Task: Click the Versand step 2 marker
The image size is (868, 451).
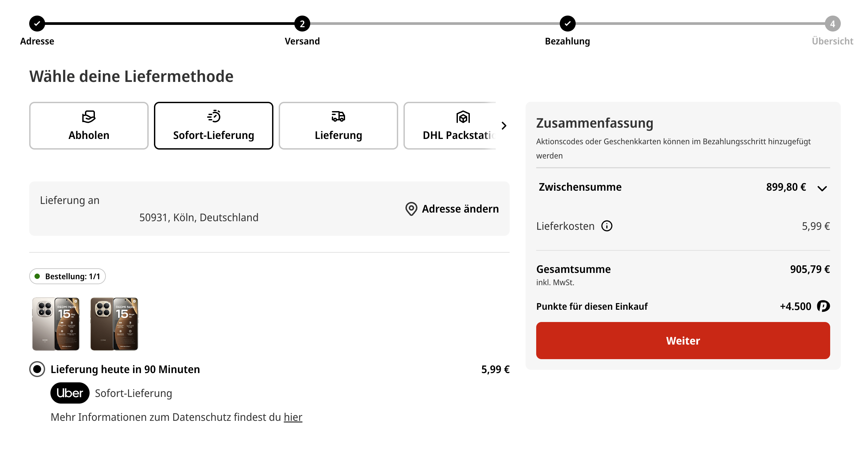Action: (302, 24)
